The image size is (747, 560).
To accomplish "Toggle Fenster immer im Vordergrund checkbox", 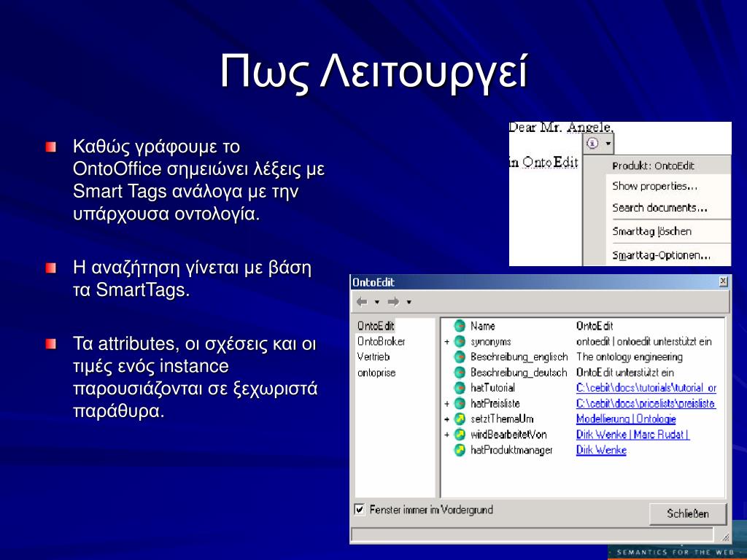I will (x=360, y=510).
